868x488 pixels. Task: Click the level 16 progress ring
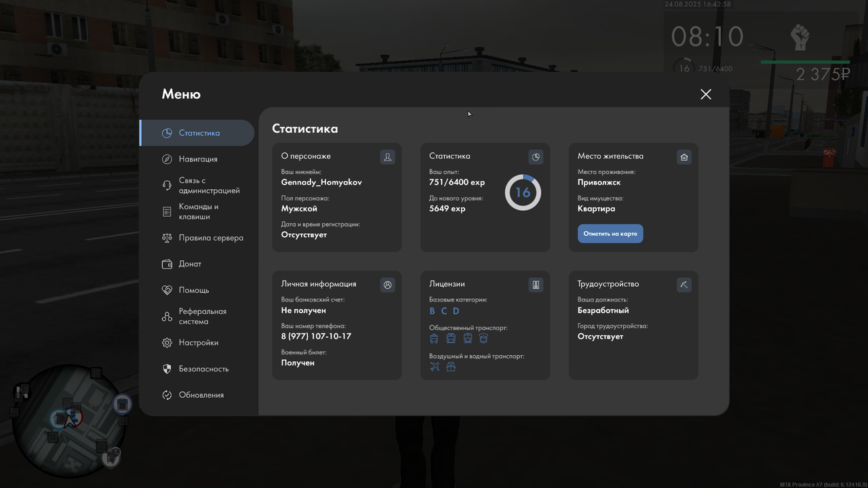pos(523,192)
